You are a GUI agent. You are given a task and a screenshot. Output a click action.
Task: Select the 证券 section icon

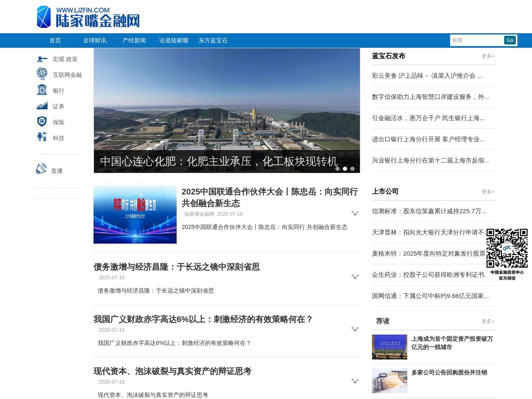(42, 106)
